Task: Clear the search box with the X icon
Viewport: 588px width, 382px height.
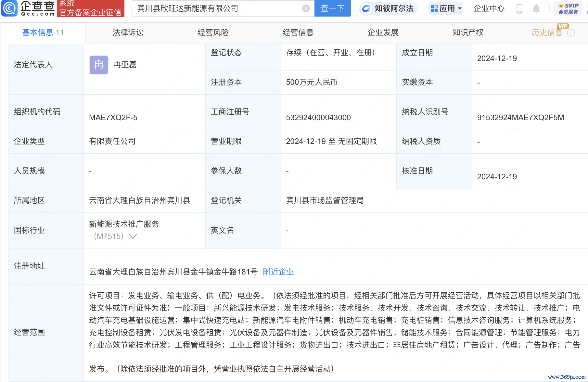Action: [306, 8]
